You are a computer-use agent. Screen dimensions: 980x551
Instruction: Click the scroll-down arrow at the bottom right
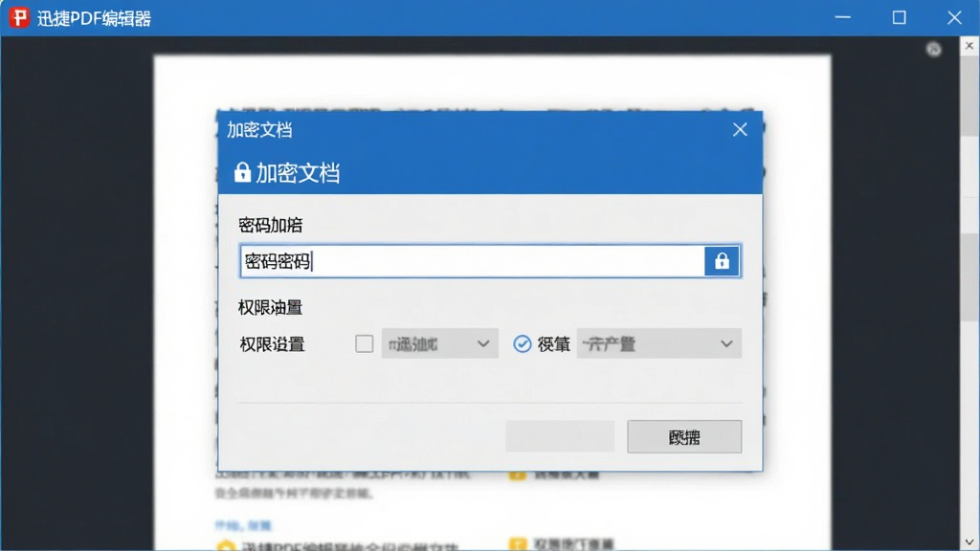[x=969, y=541]
